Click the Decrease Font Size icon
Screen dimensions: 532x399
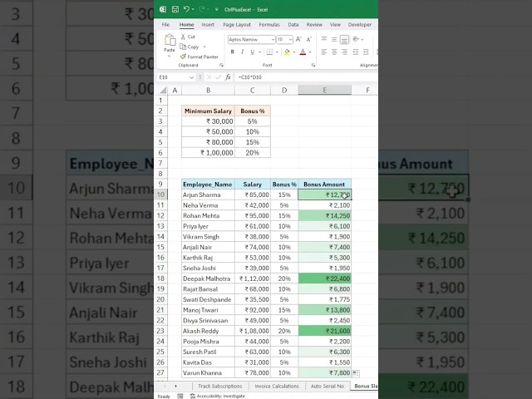pos(308,40)
